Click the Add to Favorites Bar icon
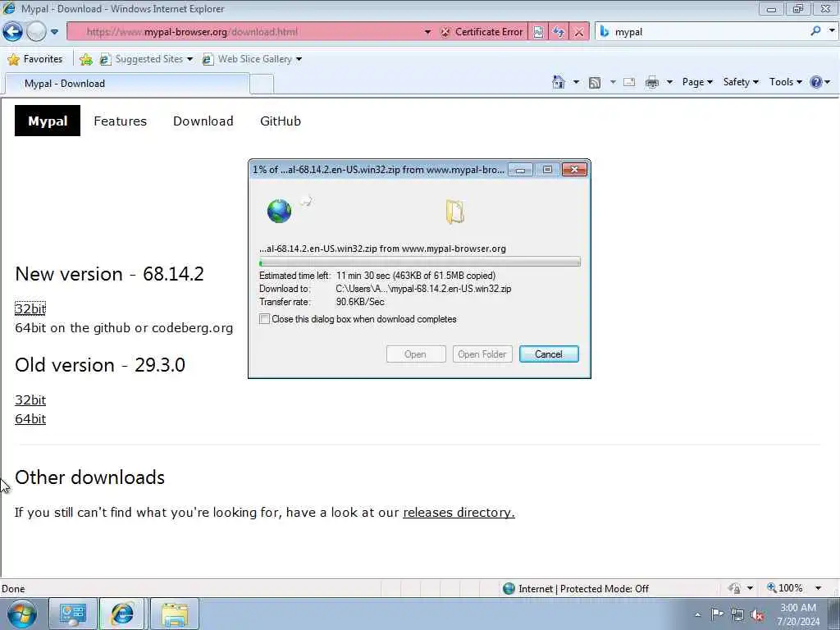The width and height of the screenshot is (840, 630). pos(85,59)
